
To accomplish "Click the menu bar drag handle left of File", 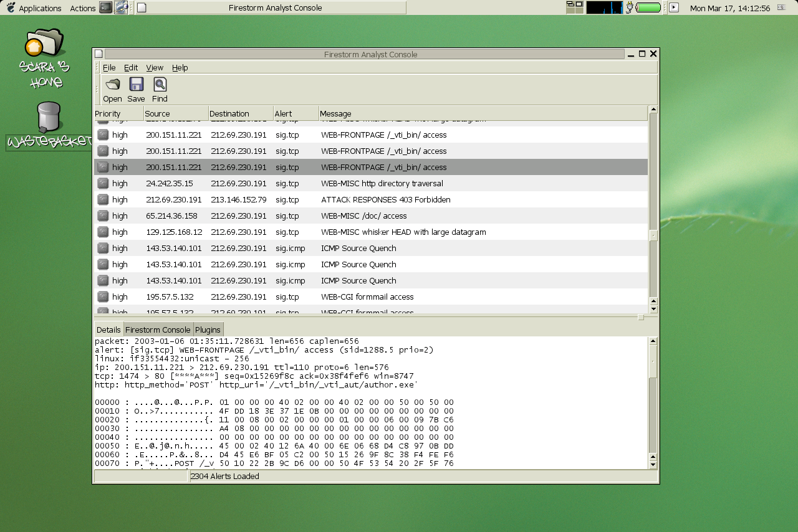I will 97,67.
